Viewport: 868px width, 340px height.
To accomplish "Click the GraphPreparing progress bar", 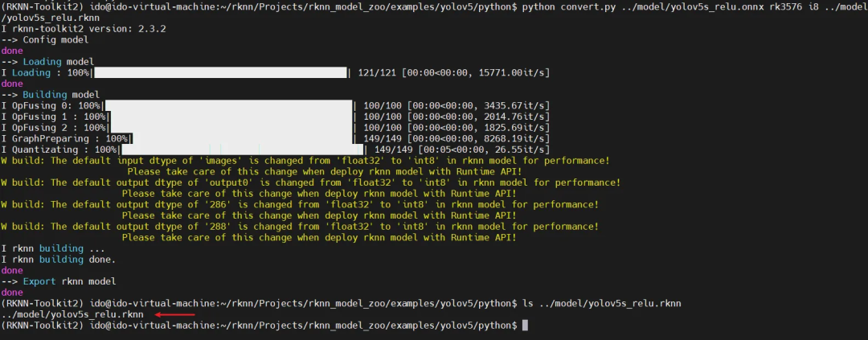I will pos(243,139).
